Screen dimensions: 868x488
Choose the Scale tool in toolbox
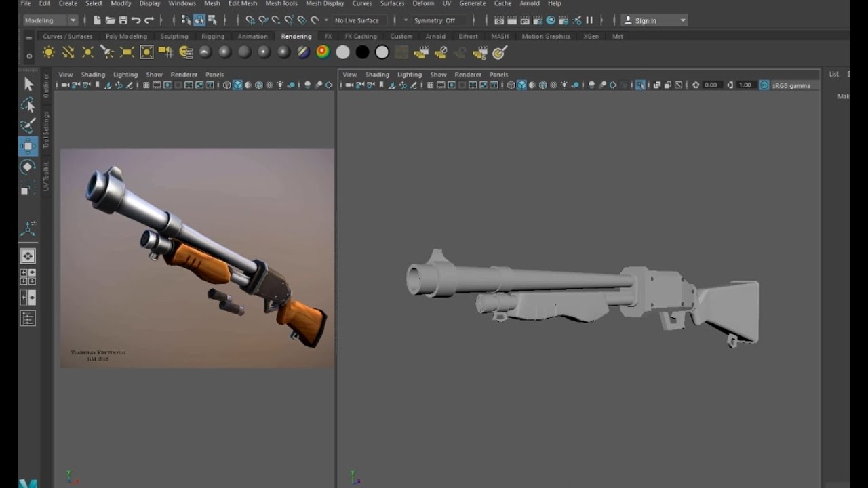point(28,188)
